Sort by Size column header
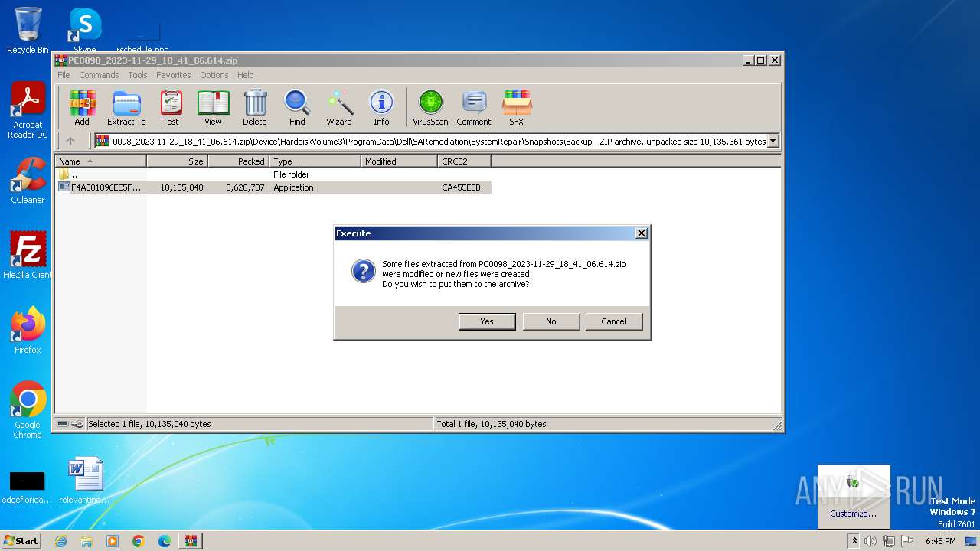Image resolution: width=980 pixels, height=551 pixels. point(177,161)
